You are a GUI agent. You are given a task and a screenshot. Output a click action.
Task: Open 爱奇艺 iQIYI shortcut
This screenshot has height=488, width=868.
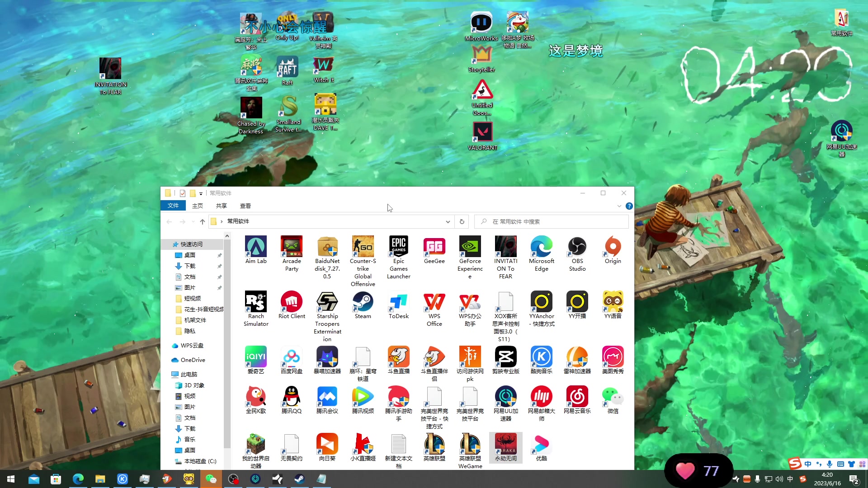pos(256,360)
